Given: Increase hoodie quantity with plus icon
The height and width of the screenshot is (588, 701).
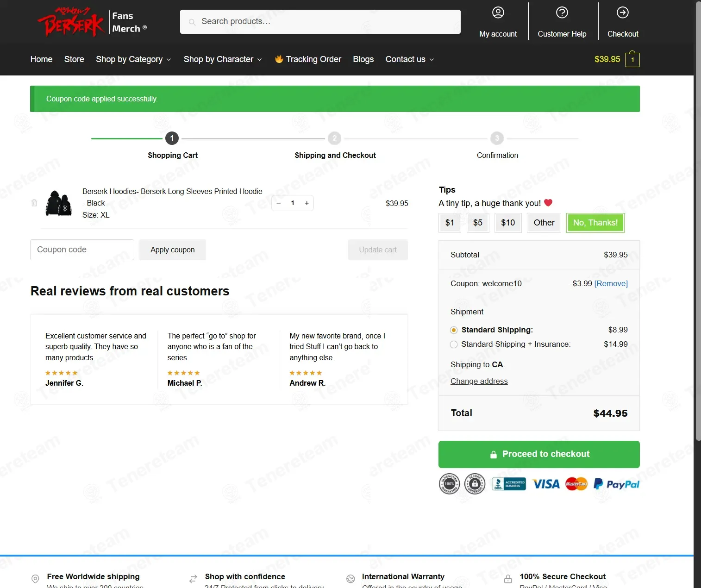Looking at the screenshot, I should (x=307, y=203).
